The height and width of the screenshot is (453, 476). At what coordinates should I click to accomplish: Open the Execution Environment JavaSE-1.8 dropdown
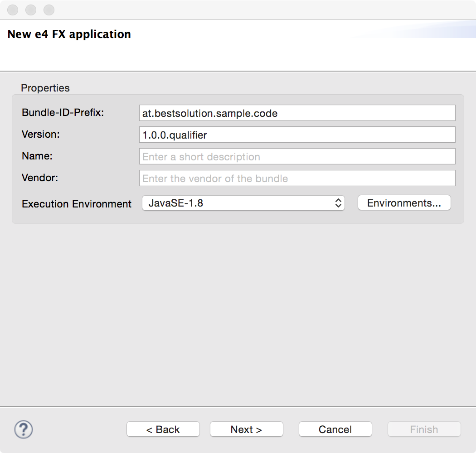[243, 203]
